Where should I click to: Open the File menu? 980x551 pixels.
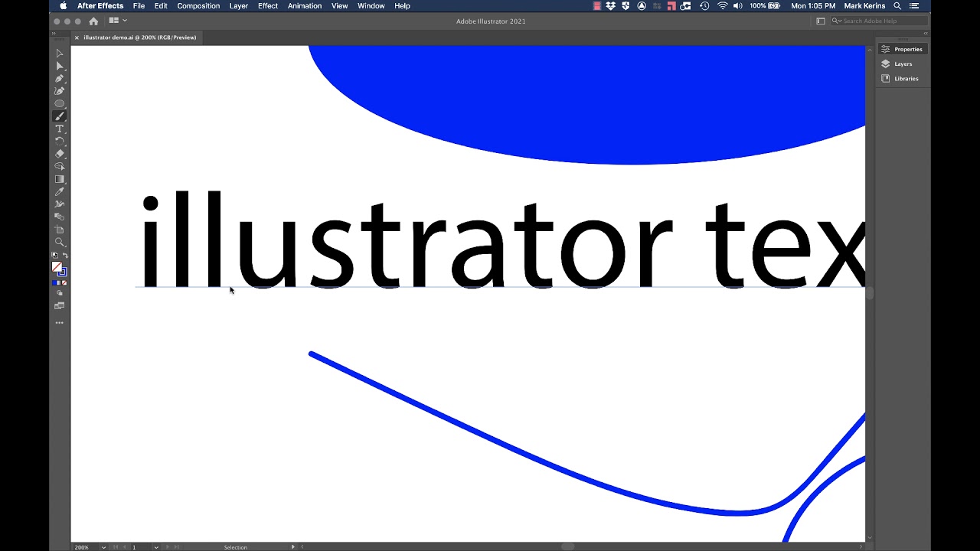[x=139, y=5]
